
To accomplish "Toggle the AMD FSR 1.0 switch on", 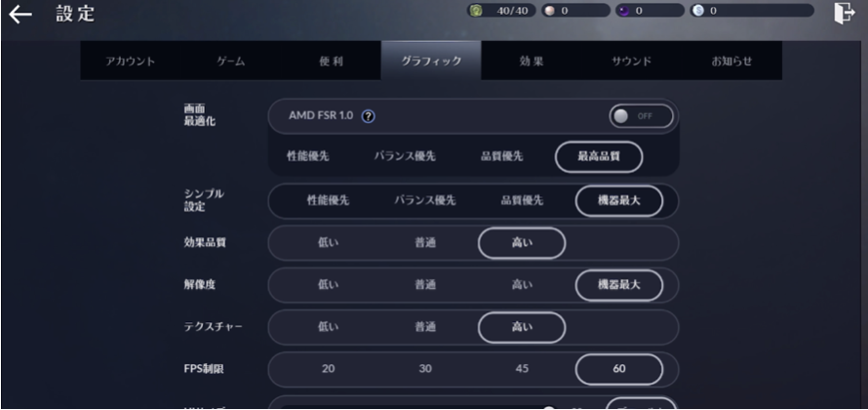I will pos(640,116).
